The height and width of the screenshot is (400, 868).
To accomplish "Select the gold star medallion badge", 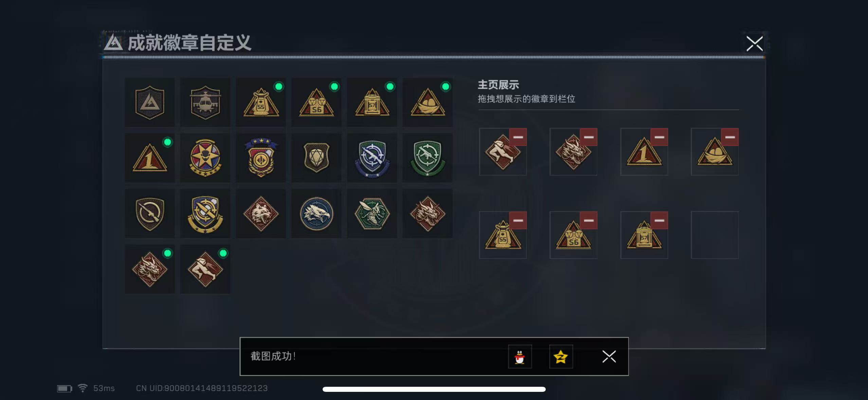I will (x=205, y=158).
